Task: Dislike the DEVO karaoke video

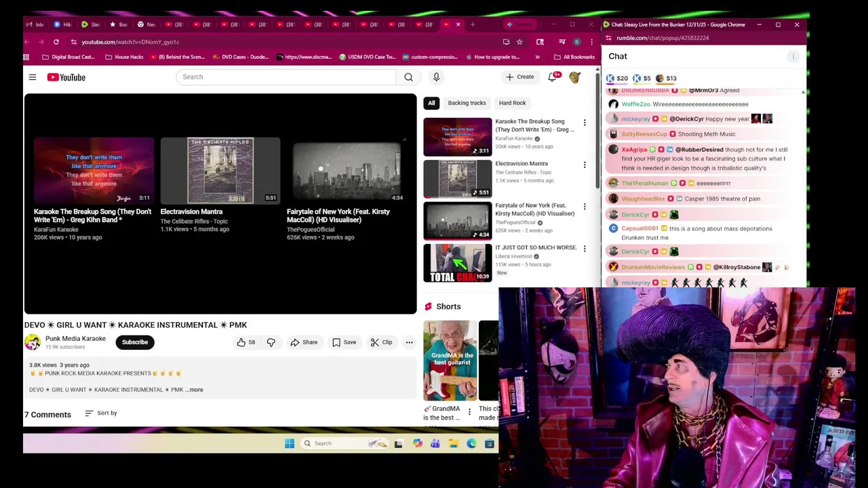Action: click(x=271, y=342)
